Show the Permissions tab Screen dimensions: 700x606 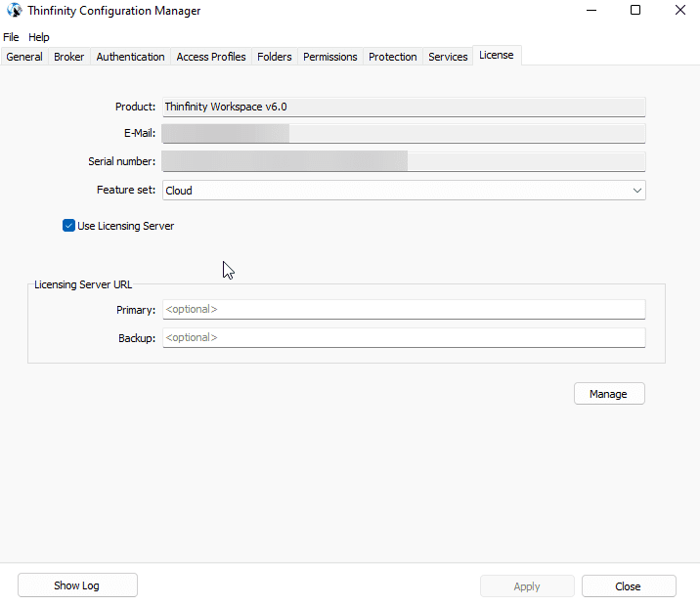329,57
